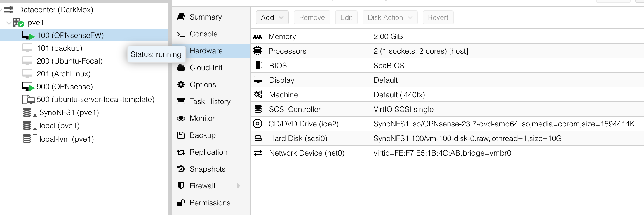This screenshot has height=215, width=644.
Task: Click the template icon for 500 ubuntu-server-focal-template
Action: click(x=29, y=99)
